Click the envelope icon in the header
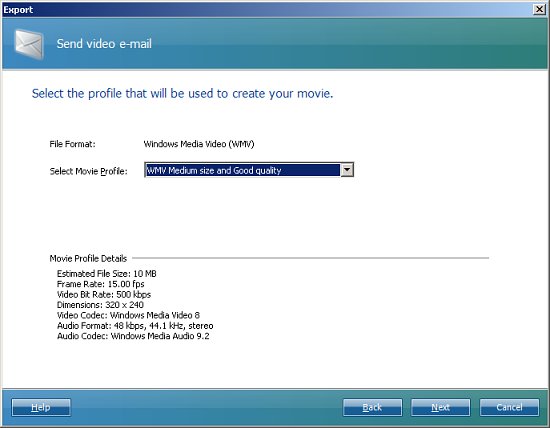 point(29,44)
